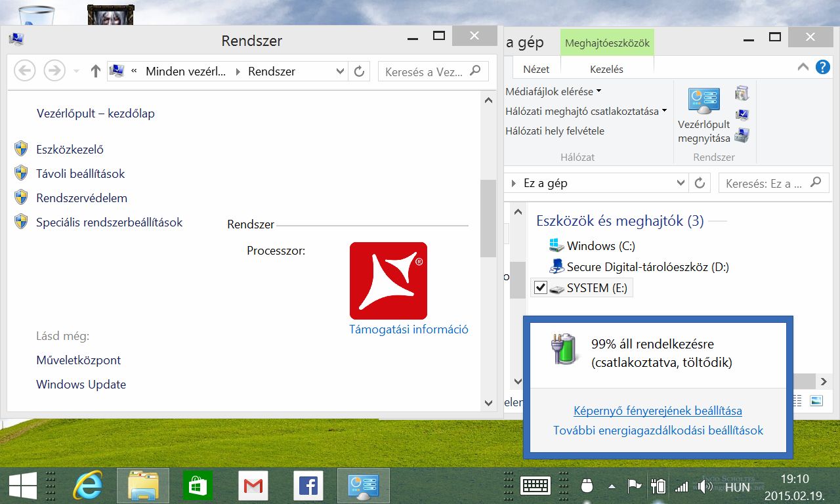Open Gmail taskbar shortcut
This screenshot has height=504, width=840.
pyautogui.click(x=253, y=486)
